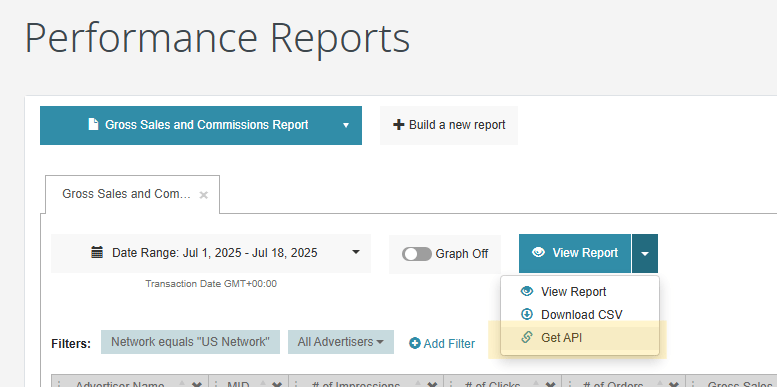Click the Network equals "US Network" filter
777x387 pixels.
pos(190,342)
